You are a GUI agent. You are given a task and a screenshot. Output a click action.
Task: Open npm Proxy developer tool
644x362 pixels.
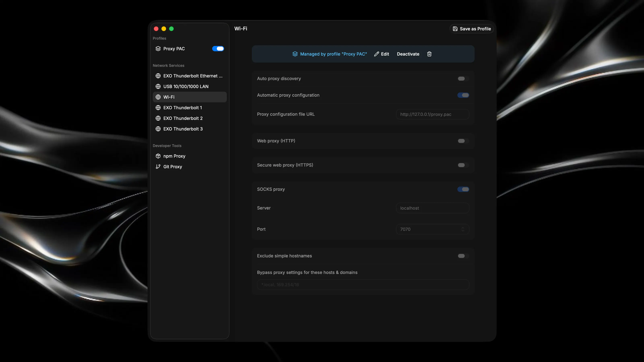(190, 156)
